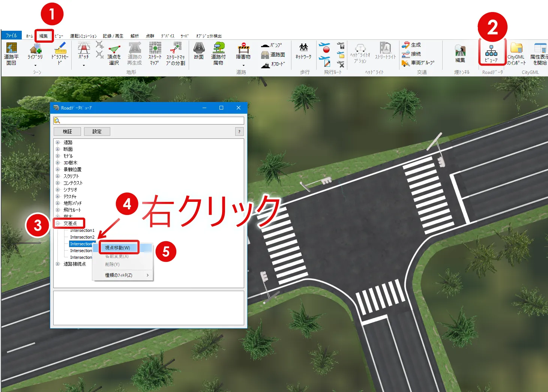Click the 道路付属物 icon
Viewport: 548px width, 392px height.
click(x=218, y=53)
